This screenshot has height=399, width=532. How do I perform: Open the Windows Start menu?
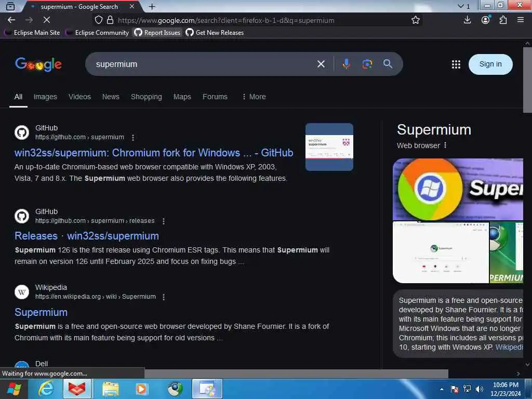(x=13, y=389)
